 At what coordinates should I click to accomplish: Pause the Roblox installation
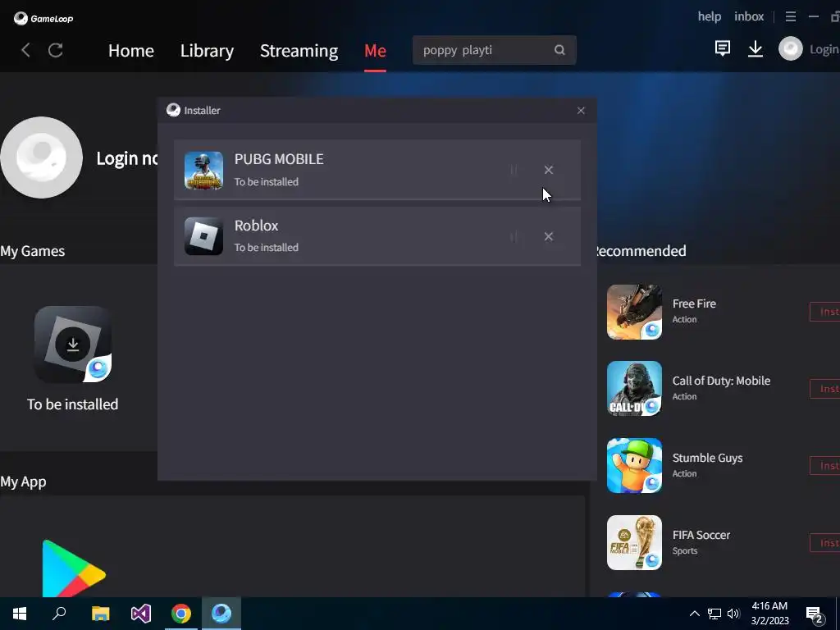click(x=514, y=236)
